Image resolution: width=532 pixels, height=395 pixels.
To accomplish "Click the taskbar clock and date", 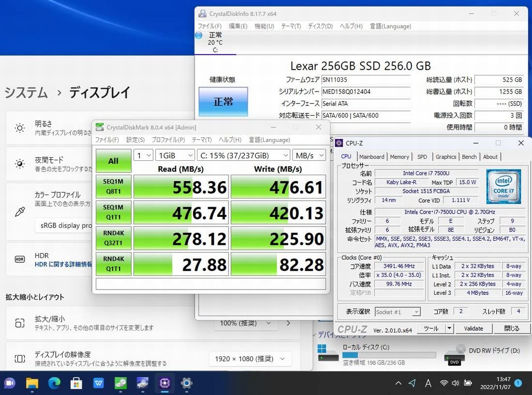I will click(x=495, y=383).
